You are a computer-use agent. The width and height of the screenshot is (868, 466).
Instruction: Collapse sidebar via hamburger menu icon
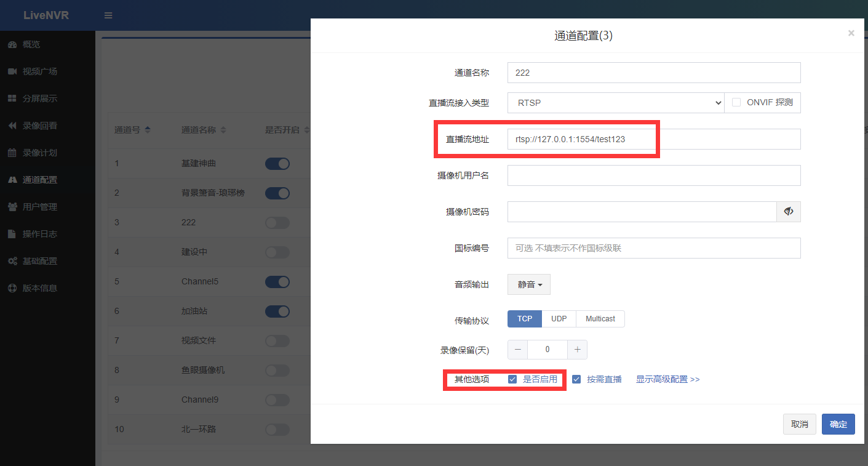[108, 15]
